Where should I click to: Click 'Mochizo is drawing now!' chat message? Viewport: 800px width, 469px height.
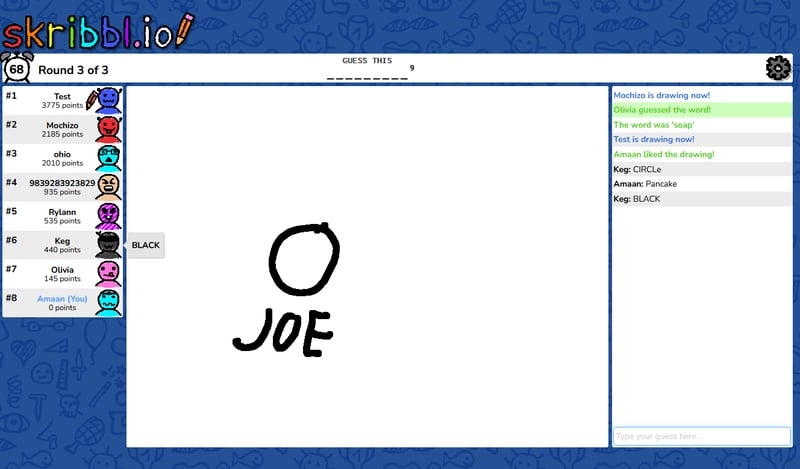click(662, 95)
